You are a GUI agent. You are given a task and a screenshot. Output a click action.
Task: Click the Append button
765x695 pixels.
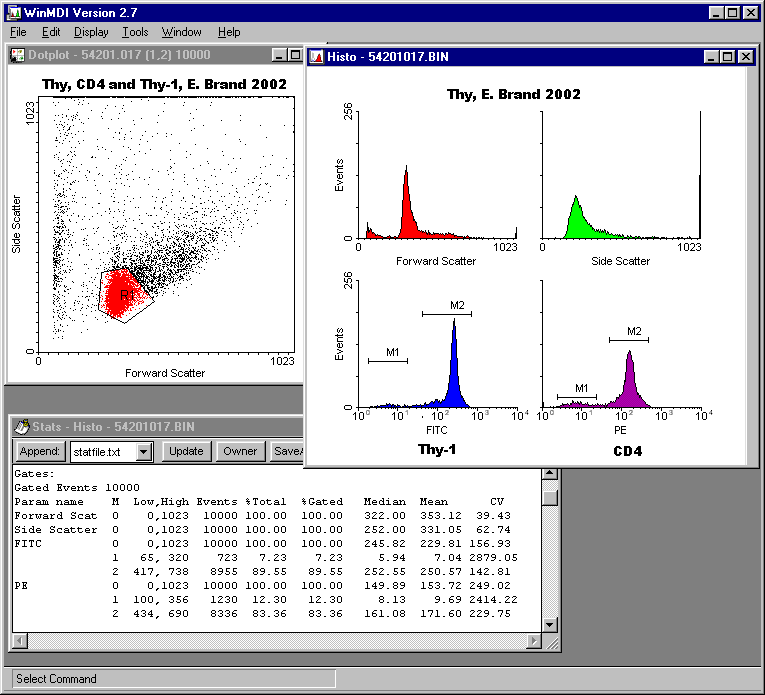point(40,451)
